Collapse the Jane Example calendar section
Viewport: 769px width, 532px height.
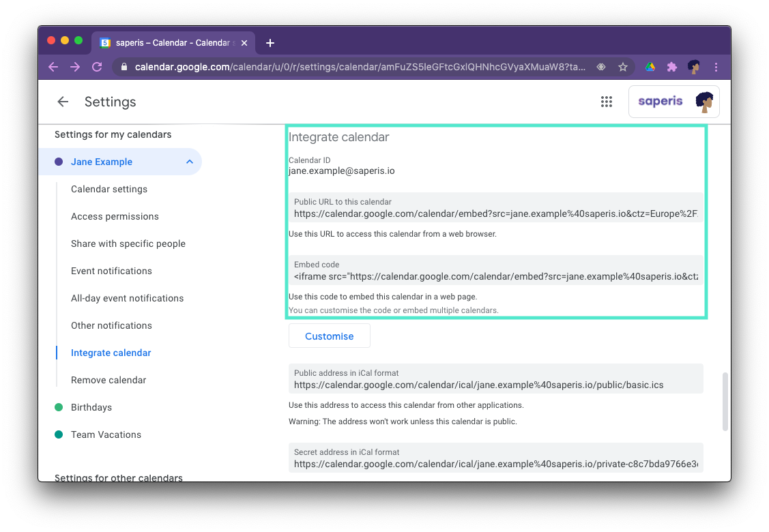point(189,162)
